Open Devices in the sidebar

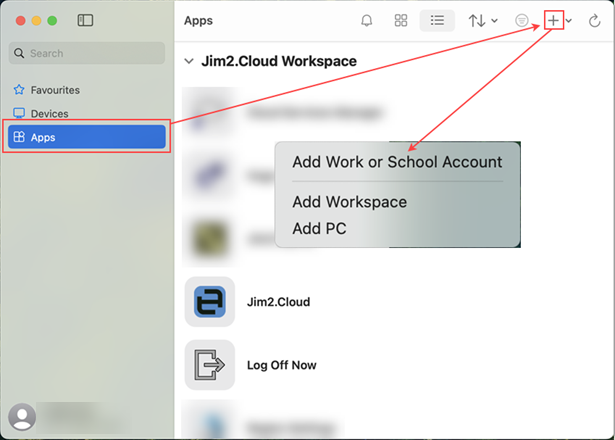(x=87, y=113)
